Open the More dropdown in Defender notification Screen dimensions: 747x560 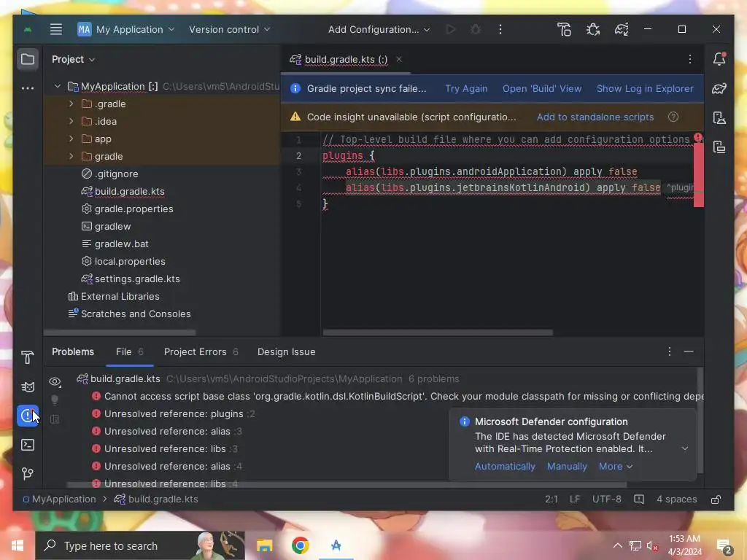616,467
